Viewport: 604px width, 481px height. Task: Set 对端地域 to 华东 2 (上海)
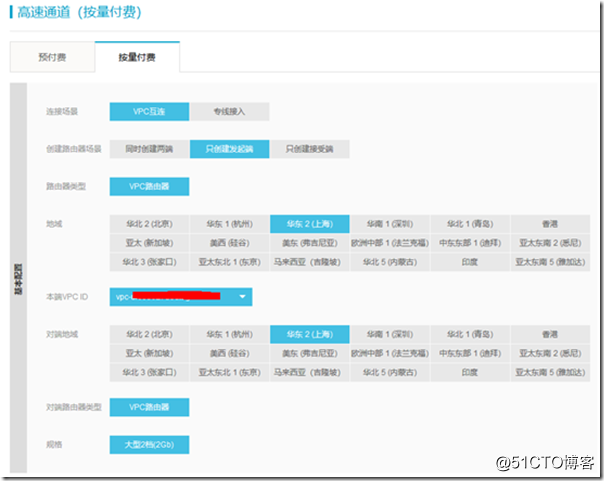[310, 334]
